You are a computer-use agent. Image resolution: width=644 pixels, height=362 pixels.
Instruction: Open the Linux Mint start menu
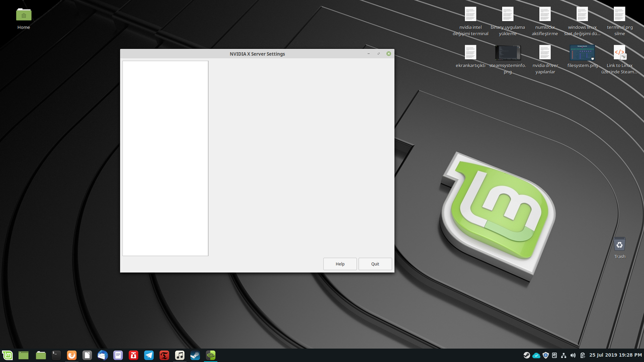click(8, 355)
